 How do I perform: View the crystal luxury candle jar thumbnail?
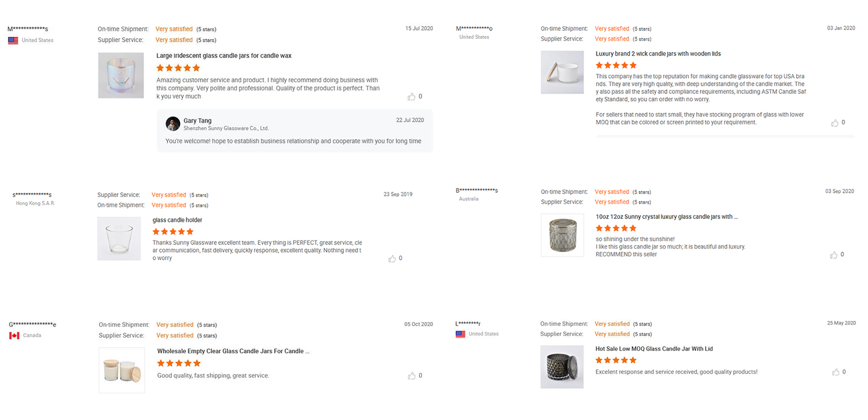point(562,235)
